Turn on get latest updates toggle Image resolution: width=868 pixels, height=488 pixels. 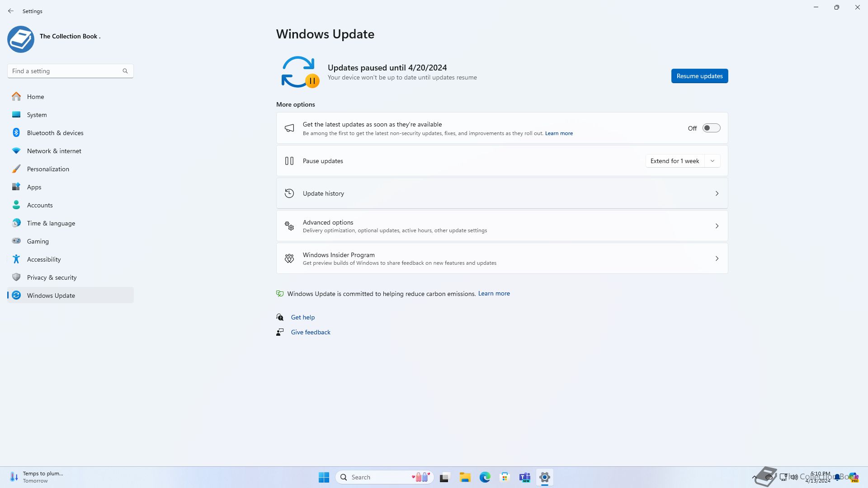(711, 128)
